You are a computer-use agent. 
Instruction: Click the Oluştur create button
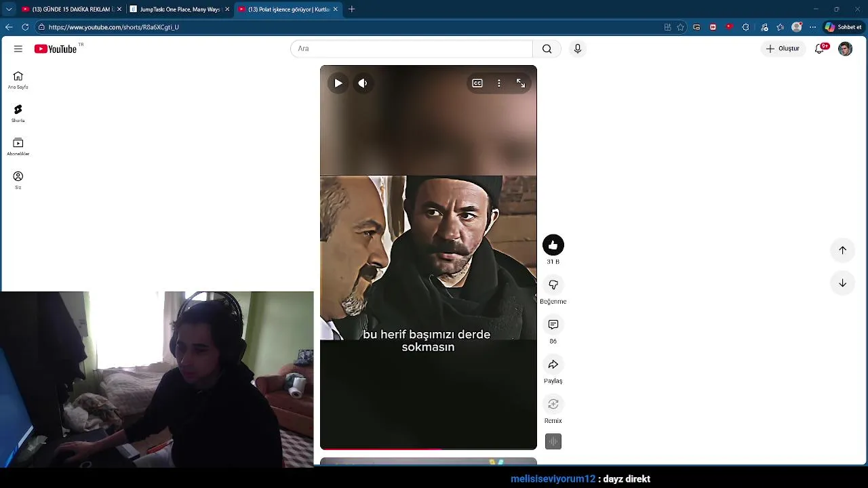[783, 49]
